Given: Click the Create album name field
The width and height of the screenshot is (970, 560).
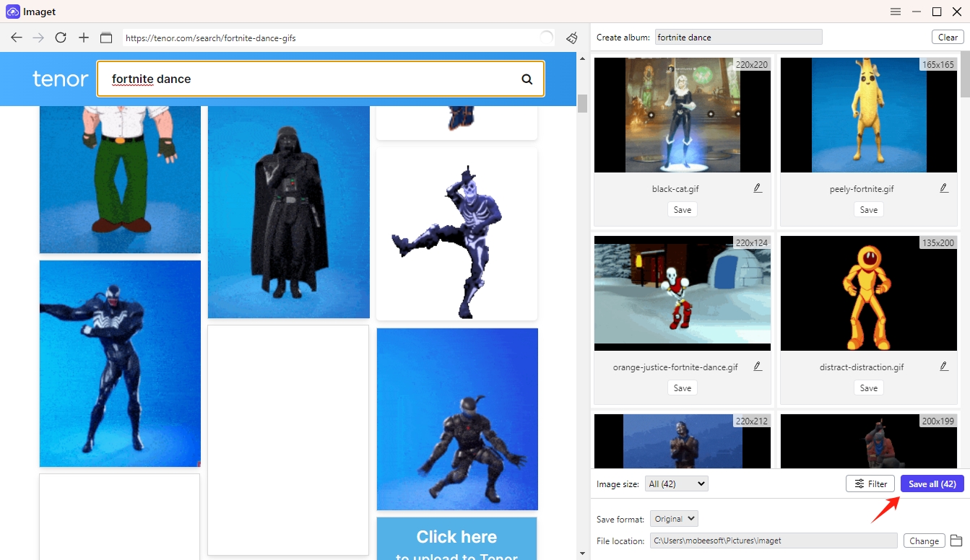Looking at the screenshot, I should pyautogui.click(x=738, y=38).
